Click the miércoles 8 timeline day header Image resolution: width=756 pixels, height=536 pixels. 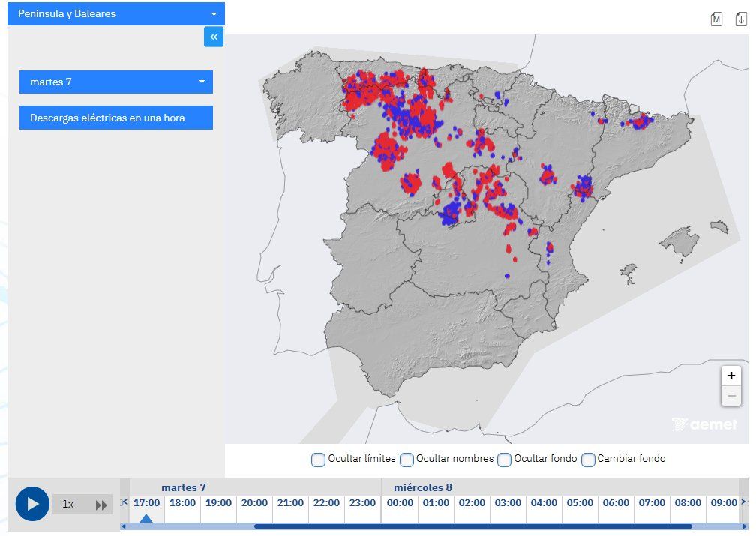[x=423, y=487]
